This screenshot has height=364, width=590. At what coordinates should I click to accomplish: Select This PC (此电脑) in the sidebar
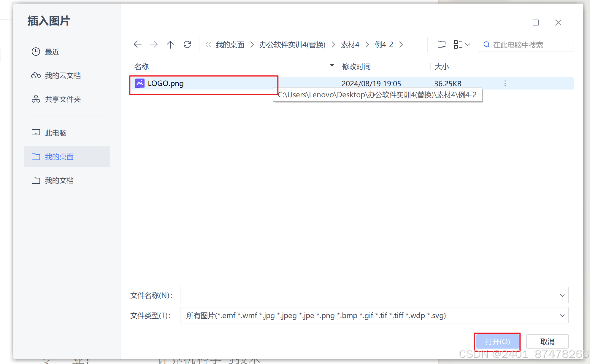coord(55,133)
